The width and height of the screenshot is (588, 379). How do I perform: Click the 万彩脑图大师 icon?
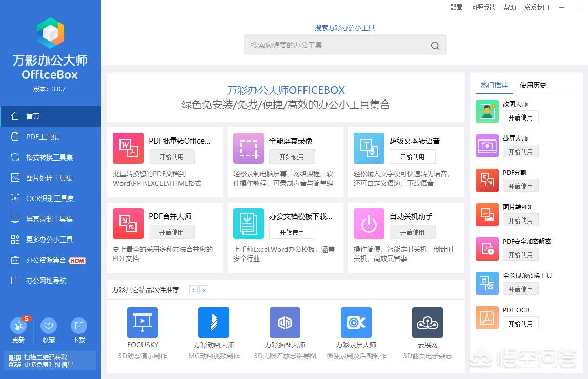click(285, 323)
